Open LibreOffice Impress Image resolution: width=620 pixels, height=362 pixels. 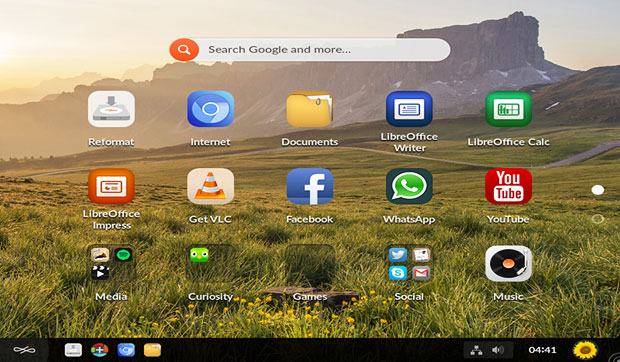point(111,186)
